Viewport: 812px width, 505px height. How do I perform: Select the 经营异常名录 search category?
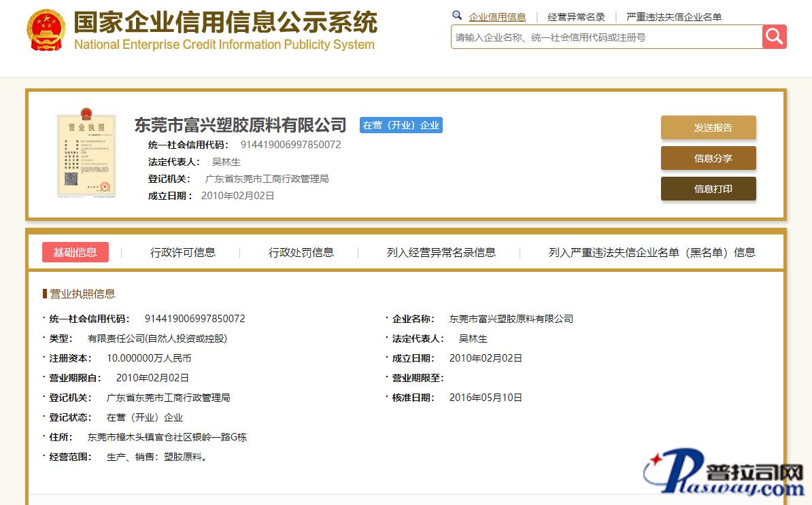pos(576,17)
